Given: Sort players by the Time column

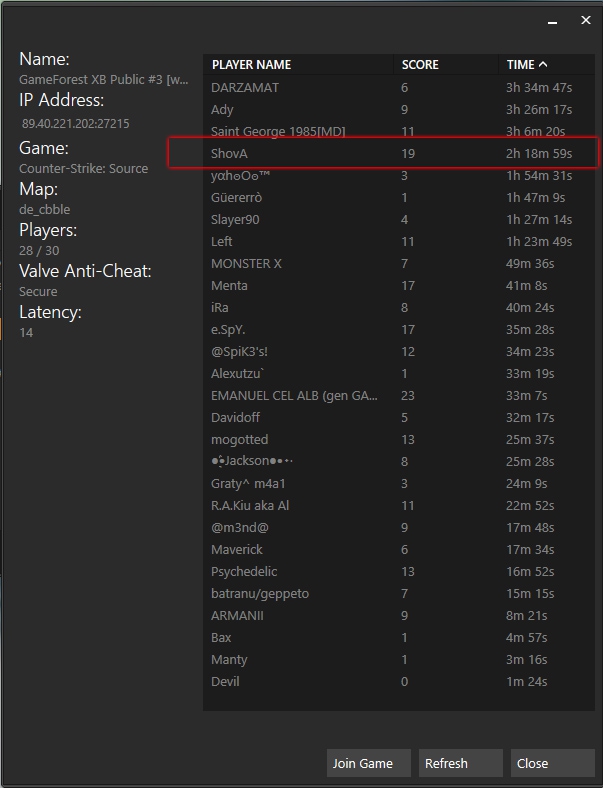Looking at the screenshot, I should pyautogui.click(x=527, y=64).
